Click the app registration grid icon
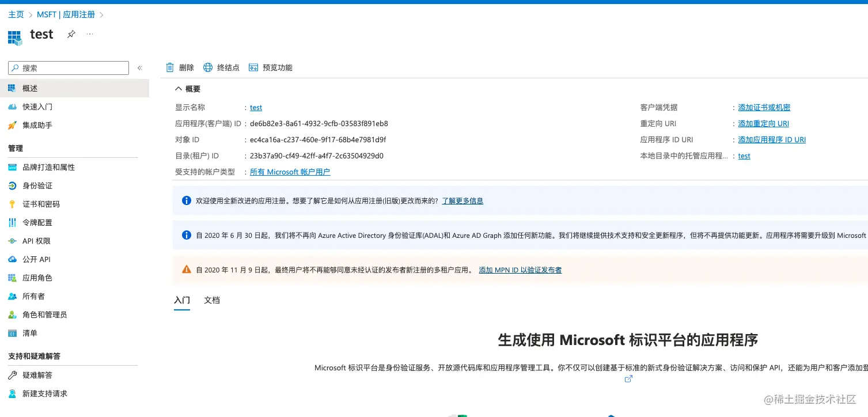The width and height of the screenshot is (868, 417). 15,38
